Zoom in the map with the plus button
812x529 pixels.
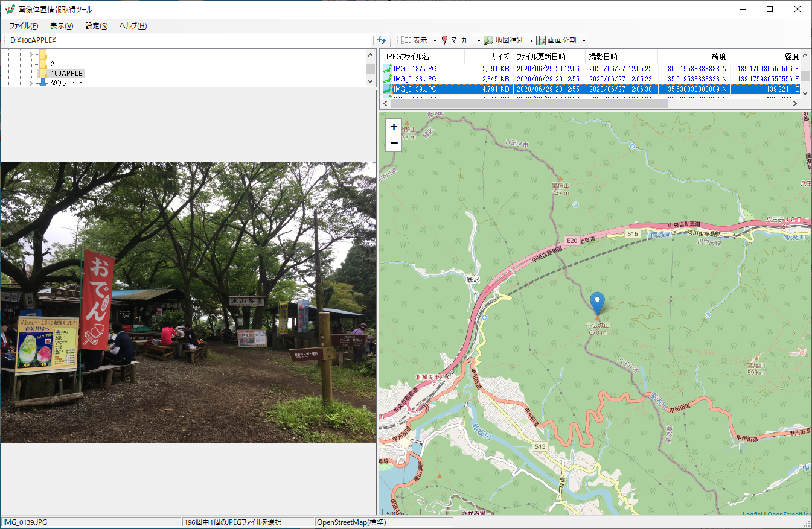[x=394, y=127]
